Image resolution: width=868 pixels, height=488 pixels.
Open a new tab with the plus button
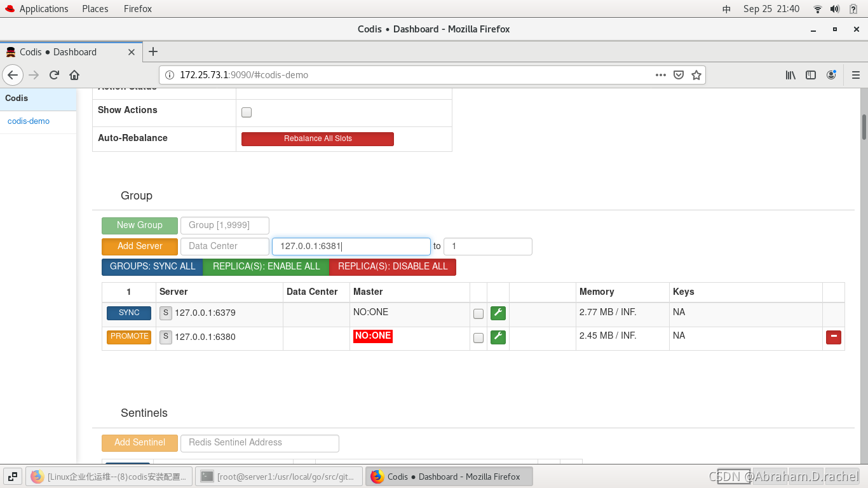pyautogui.click(x=153, y=51)
